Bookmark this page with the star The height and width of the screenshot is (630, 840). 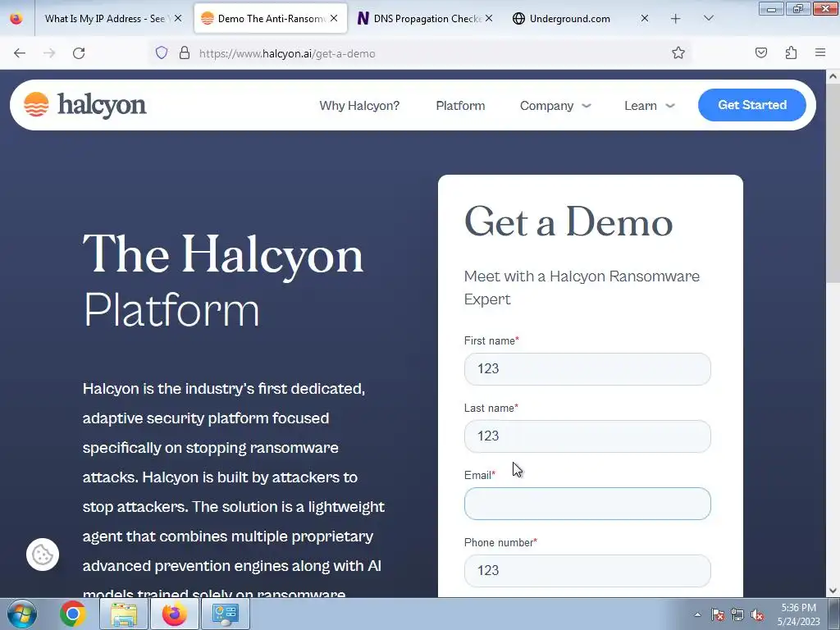click(x=678, y=52)
